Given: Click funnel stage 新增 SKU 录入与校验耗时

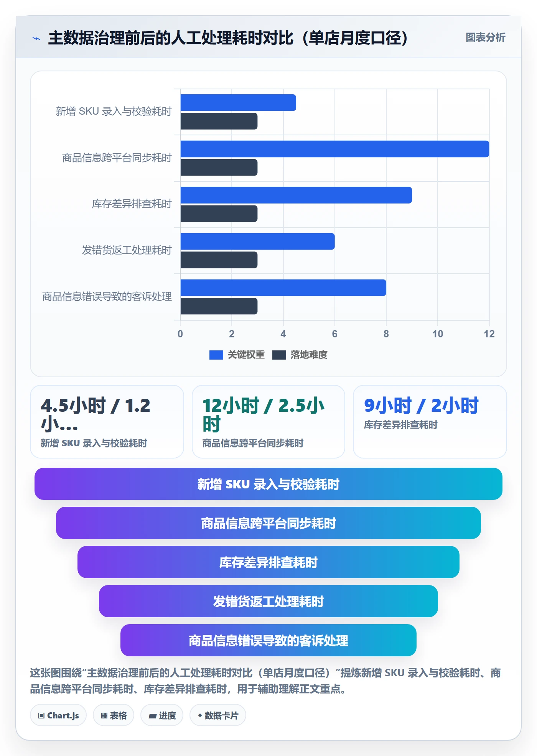Looking at the screenshot, I should click(x=268, y=484).
